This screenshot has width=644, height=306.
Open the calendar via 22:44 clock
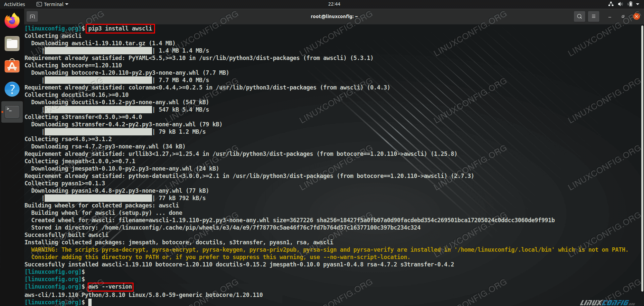pyautogui.click(x=334, y=4)
